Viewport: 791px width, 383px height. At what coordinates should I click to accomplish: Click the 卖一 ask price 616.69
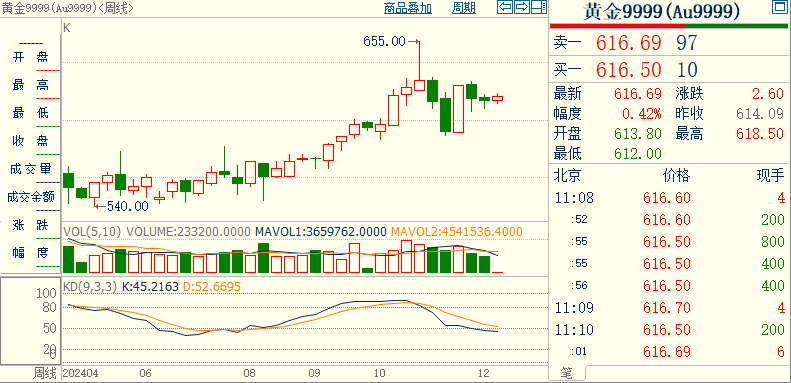click(629, 43)
